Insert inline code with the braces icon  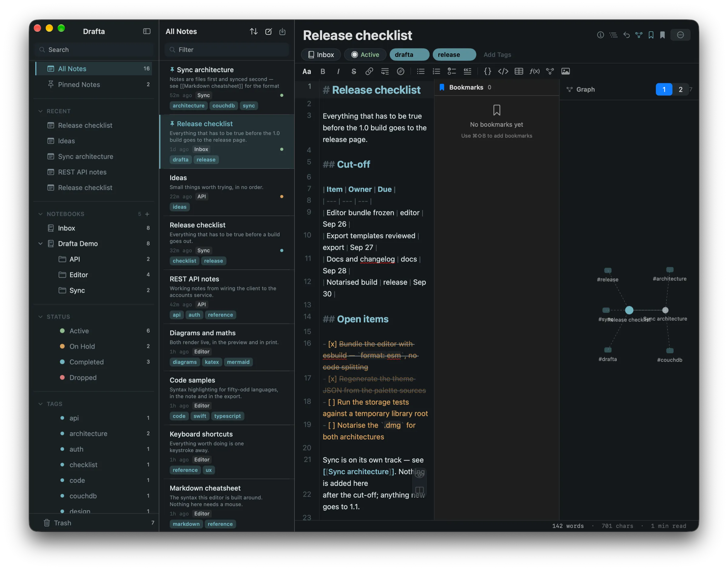[x=487, y=71]
